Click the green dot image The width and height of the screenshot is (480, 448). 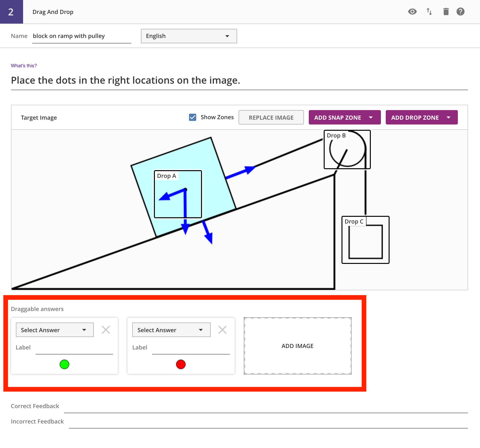[64, 364]
